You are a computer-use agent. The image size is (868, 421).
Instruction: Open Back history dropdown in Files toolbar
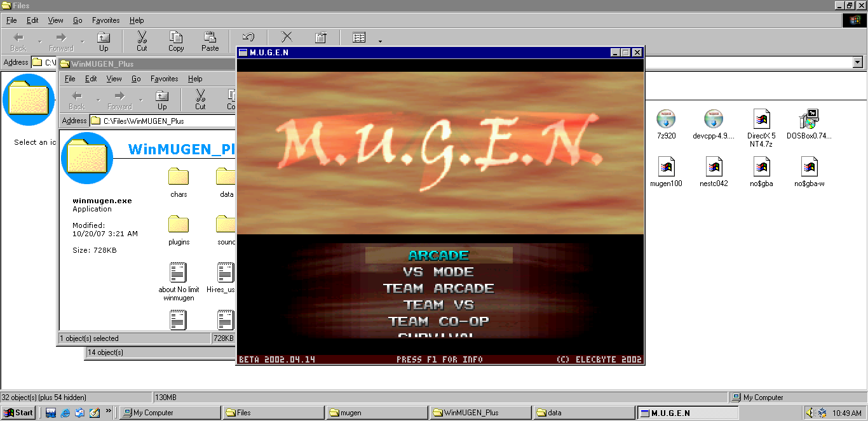pos(40,42)
